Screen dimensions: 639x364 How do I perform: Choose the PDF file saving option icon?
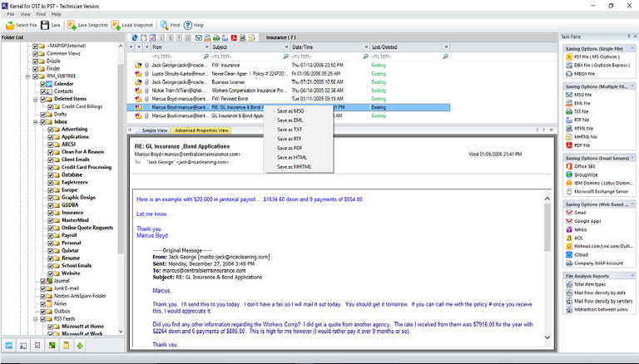coord(568,145)
